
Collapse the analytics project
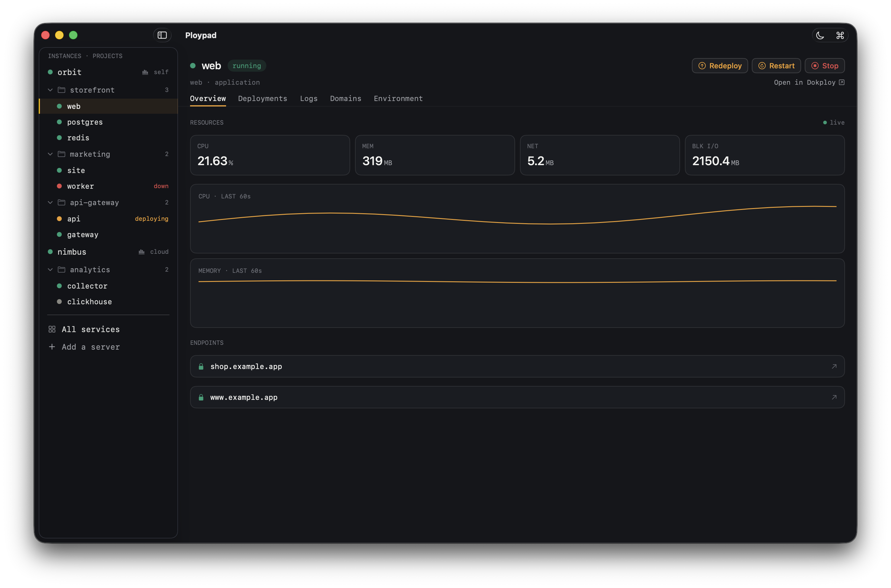pos(50,269)
